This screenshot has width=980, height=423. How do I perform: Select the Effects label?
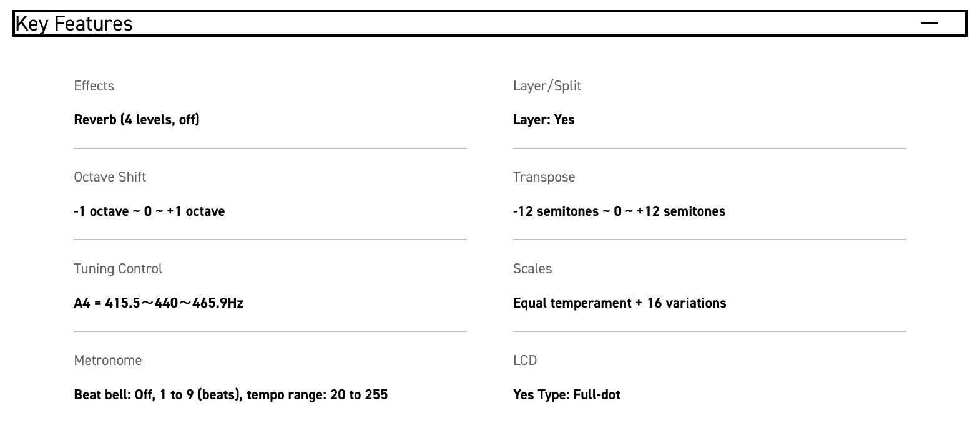(94, 86)
